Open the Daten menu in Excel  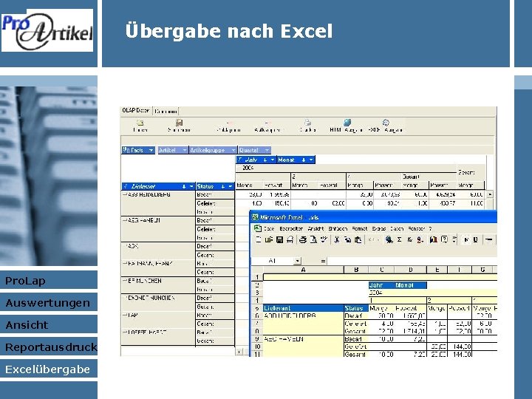396,228
